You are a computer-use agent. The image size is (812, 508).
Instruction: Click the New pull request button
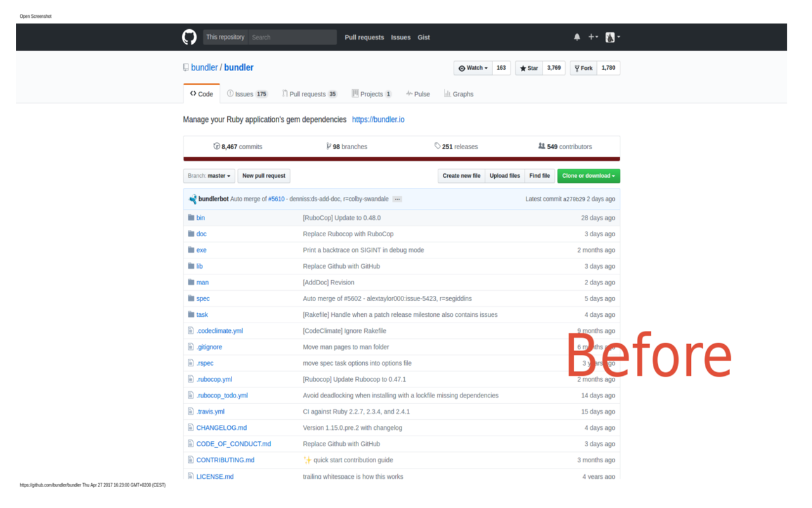264,176
